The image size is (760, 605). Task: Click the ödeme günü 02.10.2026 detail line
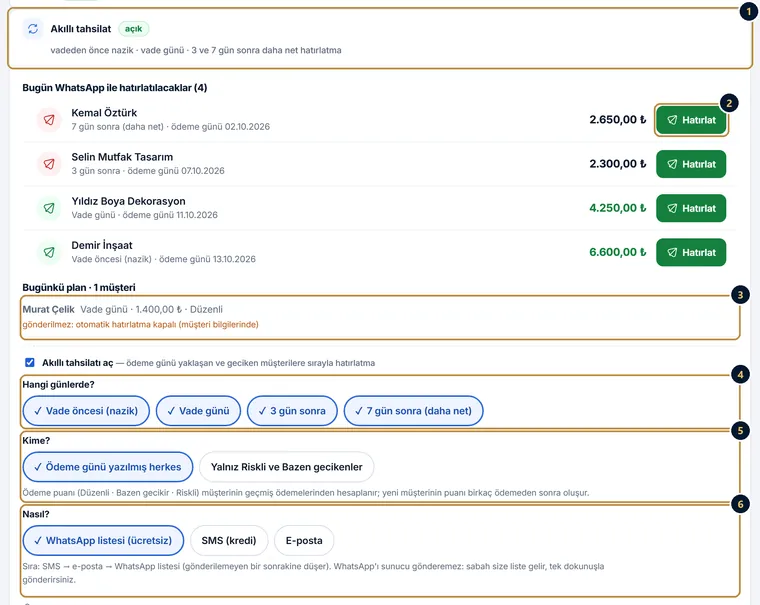pyautogui.click(x=171, y=127)
